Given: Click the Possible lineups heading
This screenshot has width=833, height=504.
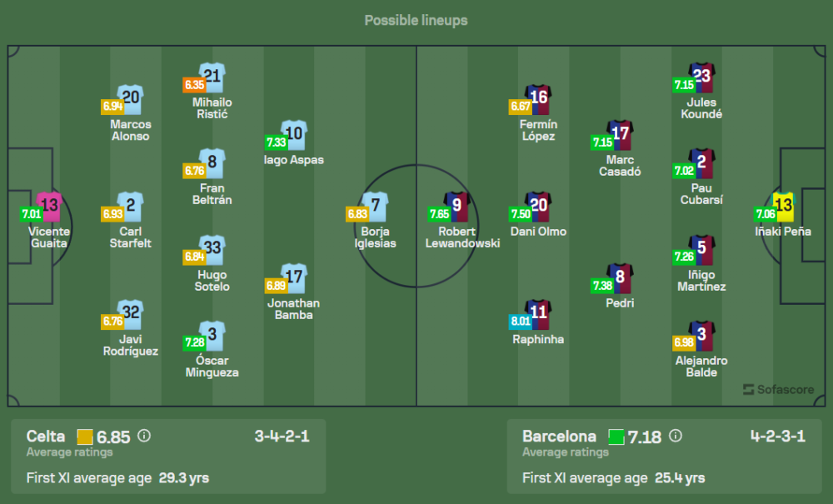Looking at the screenshot, I should (x=416, y=20).
